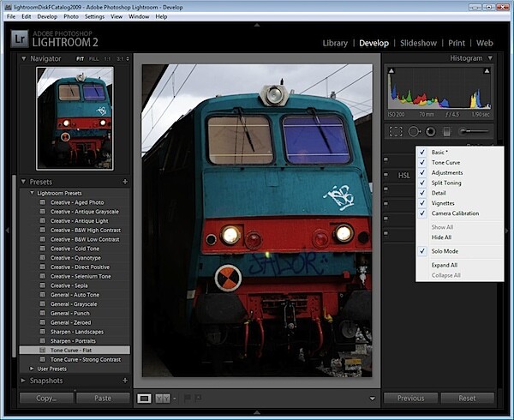The width and height of the screenshot is (514, 420).
Task: Click the preset icon beside Creative - Sepia
Action: tap(43, 285)
